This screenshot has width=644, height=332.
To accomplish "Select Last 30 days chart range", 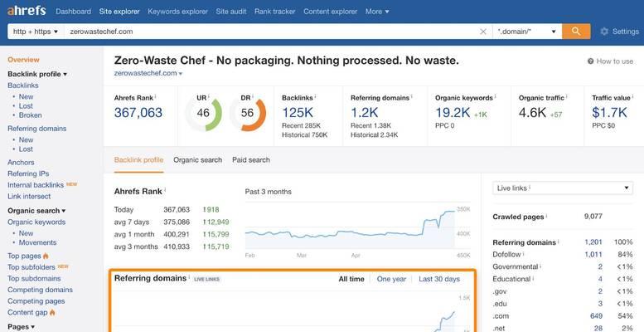I will click(439, 279).
